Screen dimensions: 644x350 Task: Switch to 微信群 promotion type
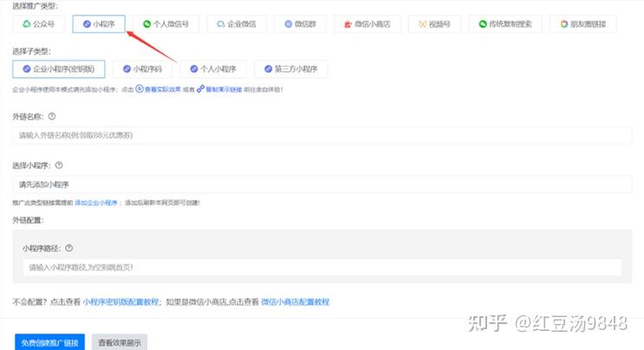click(300, 24)
